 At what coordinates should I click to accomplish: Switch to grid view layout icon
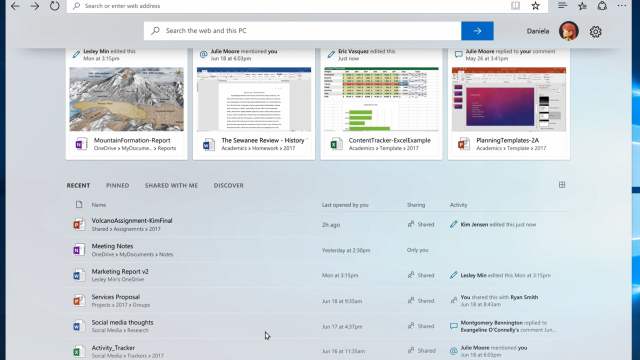562,185
